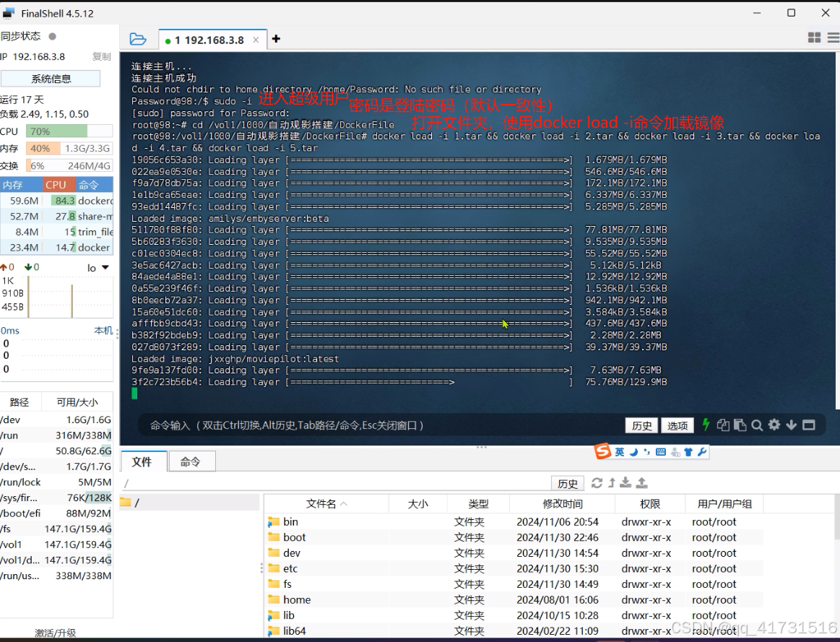Image resolution: width=840 pixels, height=642 pixels.
Task: Select the 192.168.3.8 session tab
Action: point(209,40)
